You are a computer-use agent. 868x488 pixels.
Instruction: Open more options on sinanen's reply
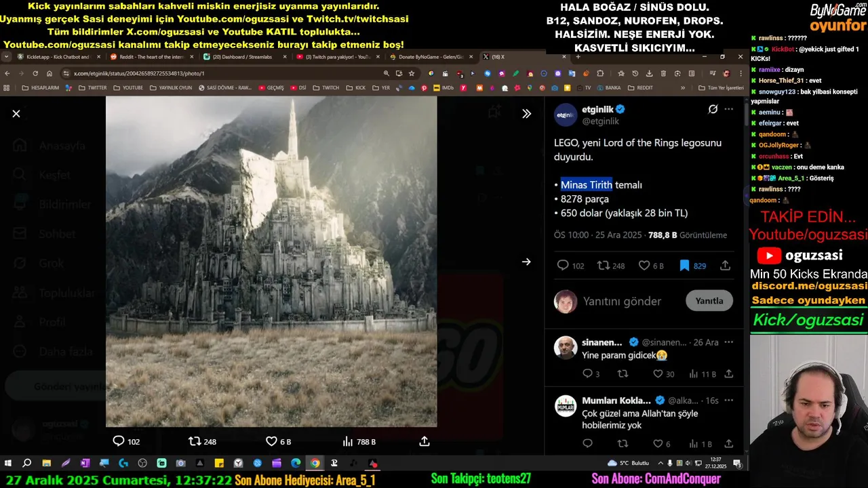(x=729, y=342)
